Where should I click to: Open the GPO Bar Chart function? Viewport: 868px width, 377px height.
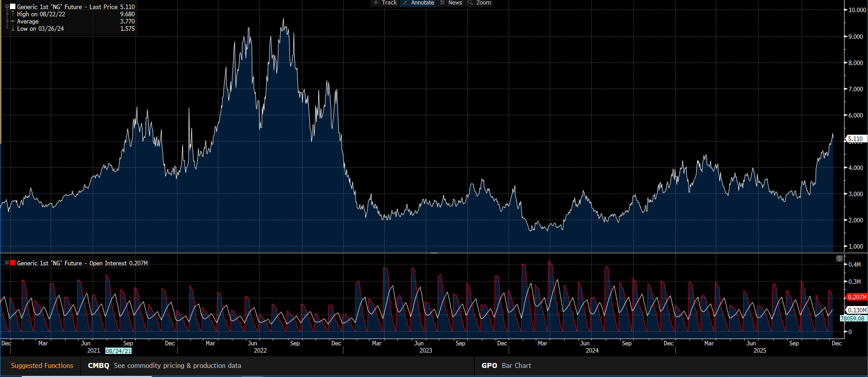point(489,366)
